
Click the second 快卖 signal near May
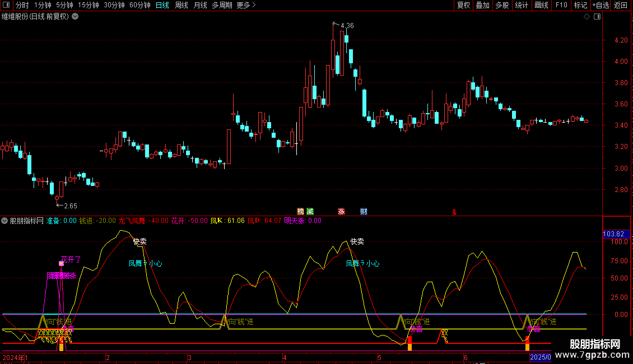(x=357, y=241)
